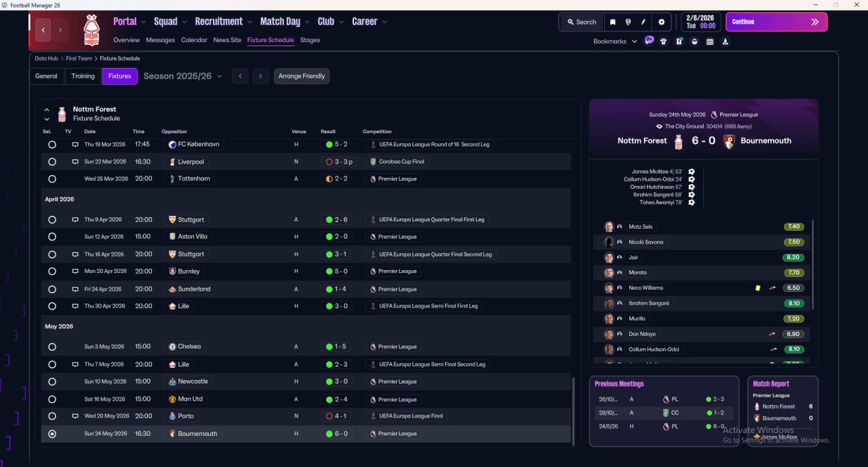Click the Chelsea club badge in fixture list
868x467 pixels.
click(172, 347)
